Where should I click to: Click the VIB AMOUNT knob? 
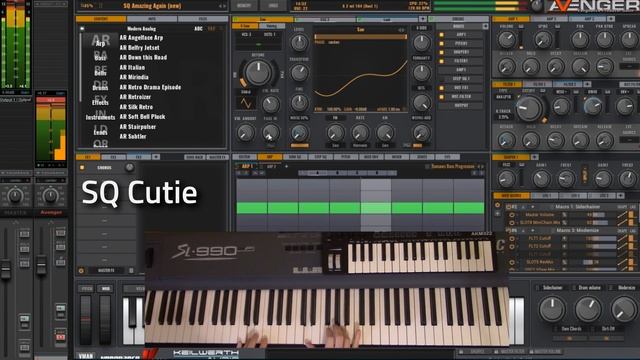(x=245, y=133)
